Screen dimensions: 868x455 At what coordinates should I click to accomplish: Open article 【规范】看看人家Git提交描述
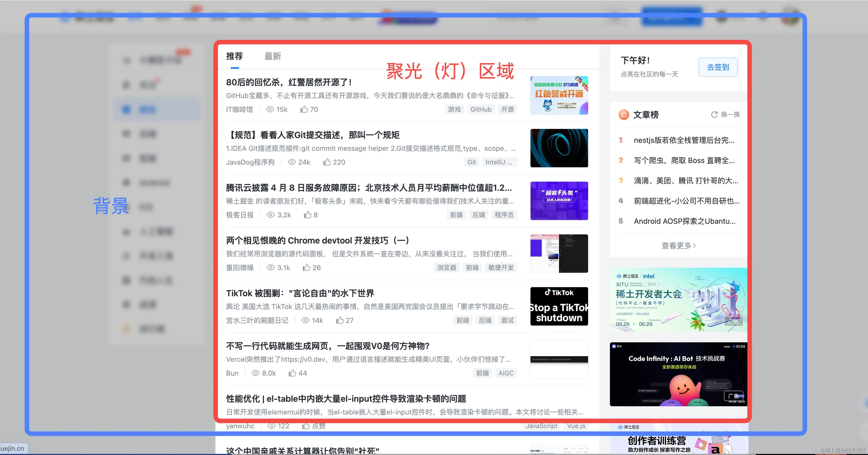(313, 135)
